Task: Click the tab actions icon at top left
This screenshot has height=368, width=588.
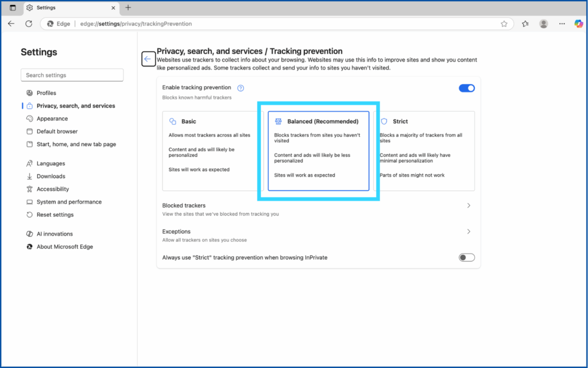Action: tap(13, 7)
